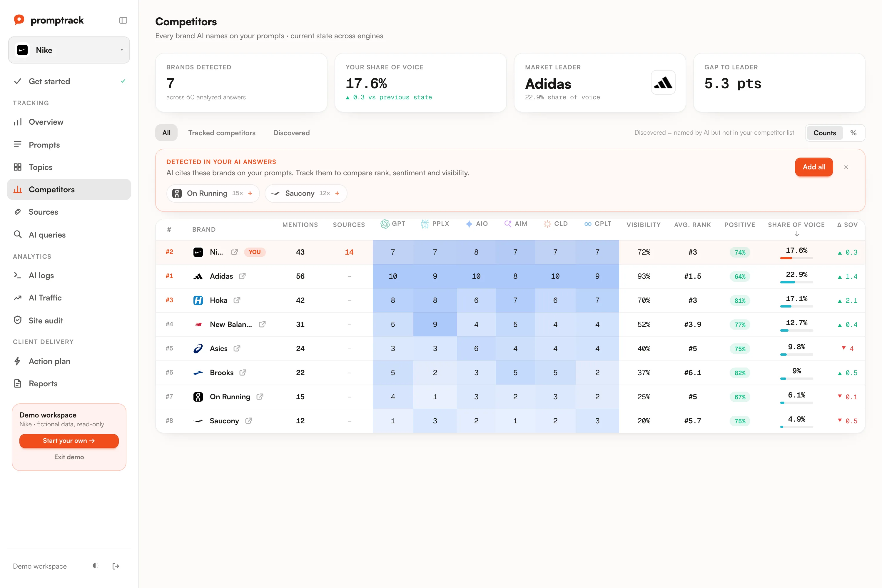Open Nike external link icon

tap(234, 252)
